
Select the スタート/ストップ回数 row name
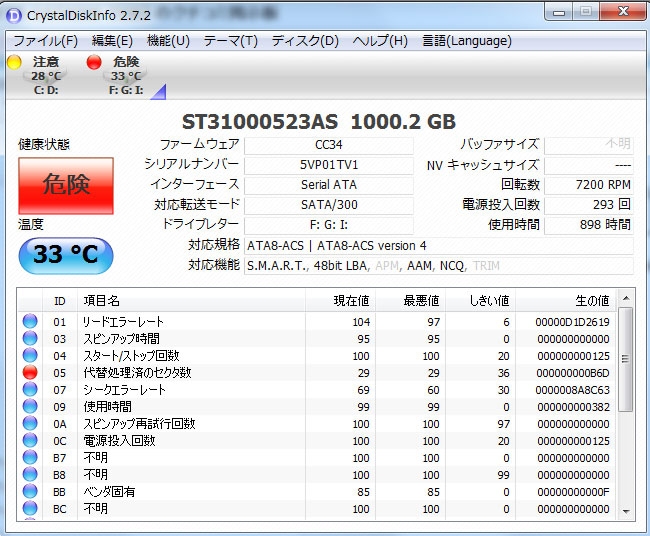click(x=131, y=356)
